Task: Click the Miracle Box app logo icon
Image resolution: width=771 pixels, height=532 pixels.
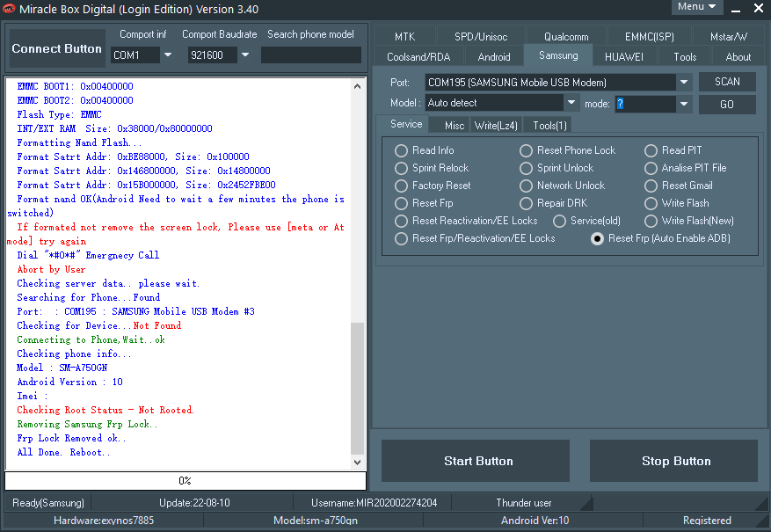Action: [9, 9]
